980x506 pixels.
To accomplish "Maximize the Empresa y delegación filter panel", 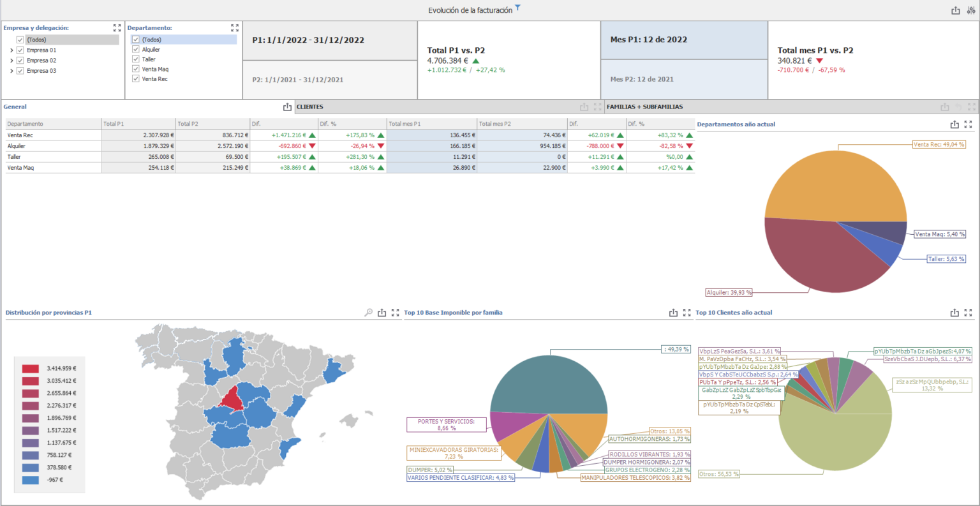I will coord(117,28).
